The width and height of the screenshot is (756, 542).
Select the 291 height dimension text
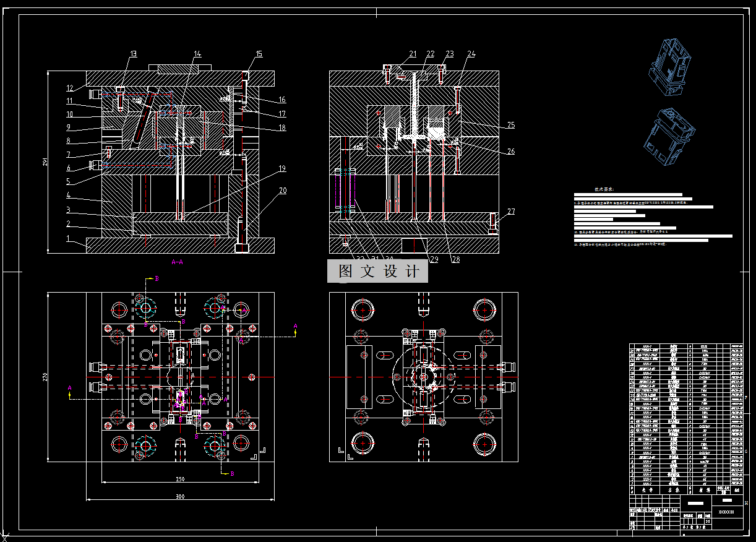pyautogui.click(x=45, y=162)
